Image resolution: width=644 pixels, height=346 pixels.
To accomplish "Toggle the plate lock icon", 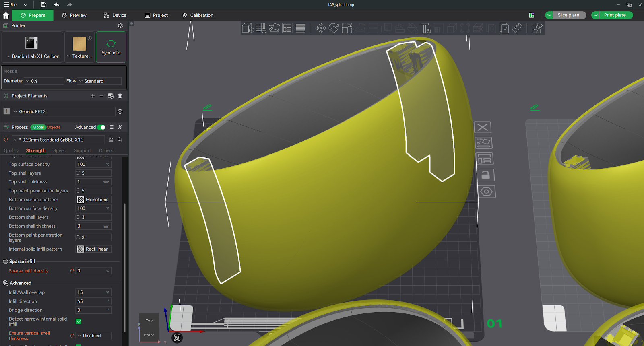I will click(x=486, y=175).
